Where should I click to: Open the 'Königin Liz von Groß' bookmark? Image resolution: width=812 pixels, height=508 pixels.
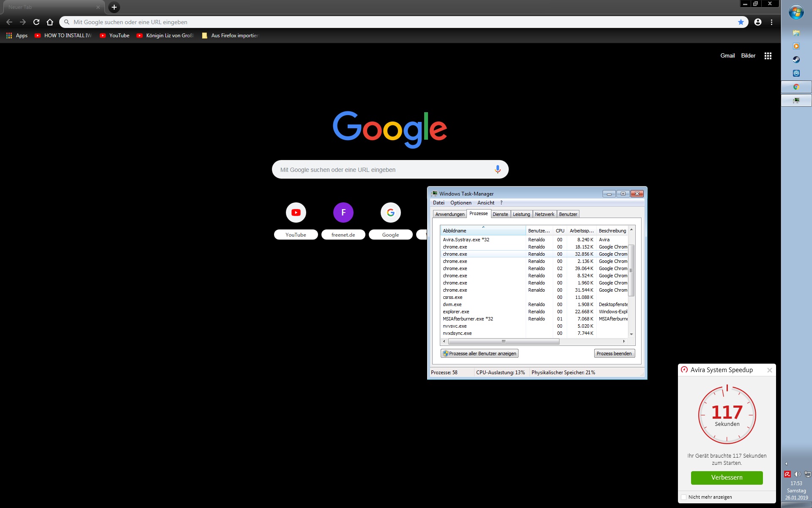click(x=165, y=36)
